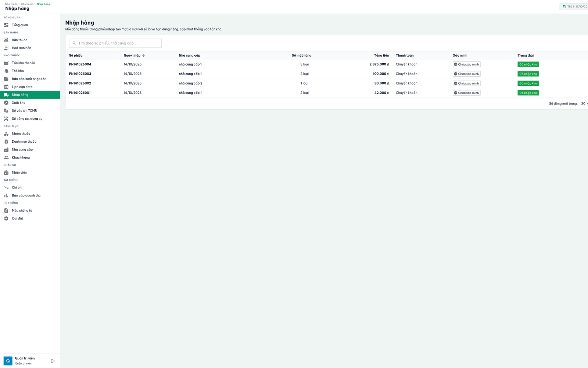Image resolution: width=588 pixels, height=368 pixels.
Task: Open the rows-per-page dropdown showing 20
Action: [584, 104]
